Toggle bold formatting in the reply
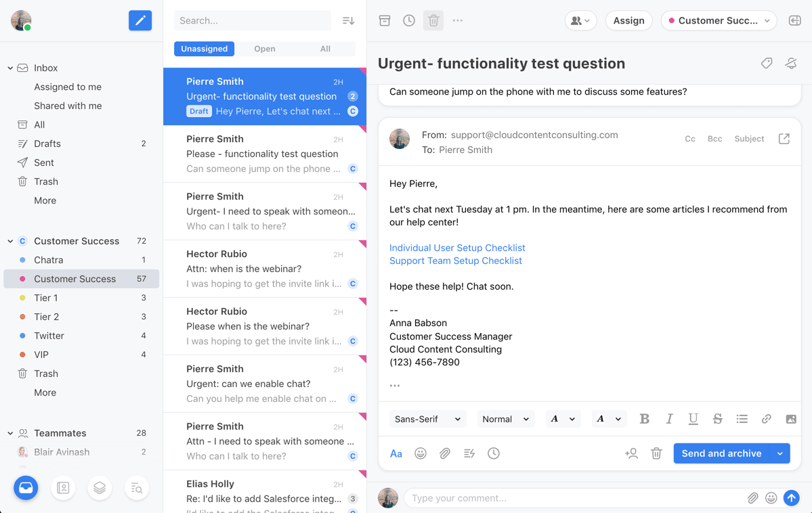Screen dimensions: 812x513 pyautogui.click(x=644, y=419)
